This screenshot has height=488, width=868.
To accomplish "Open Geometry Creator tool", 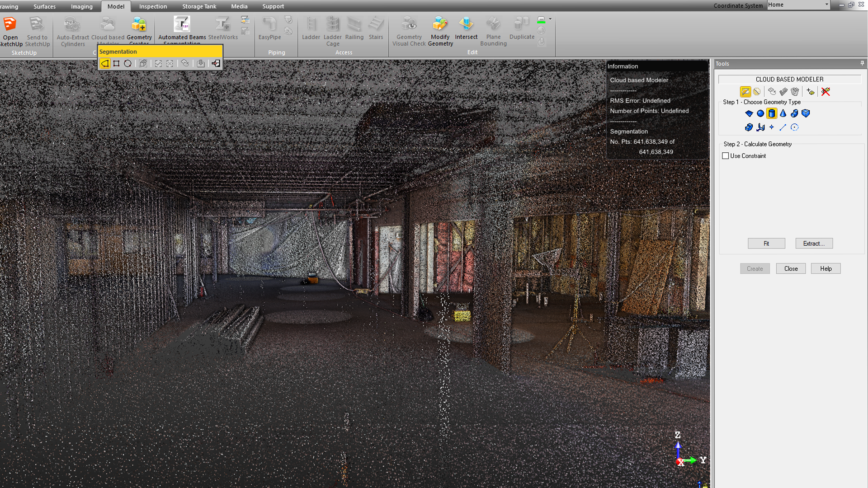I will tap(139, 30).
